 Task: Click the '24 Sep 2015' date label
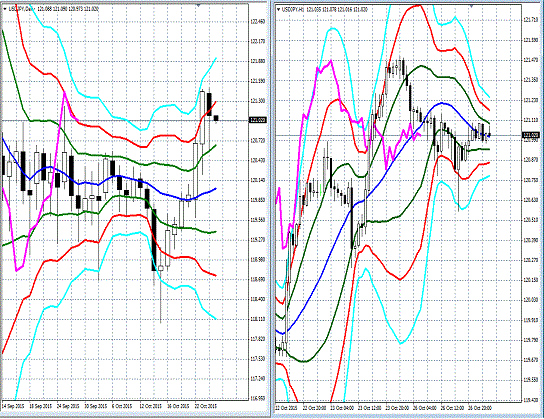click(67, 406)
